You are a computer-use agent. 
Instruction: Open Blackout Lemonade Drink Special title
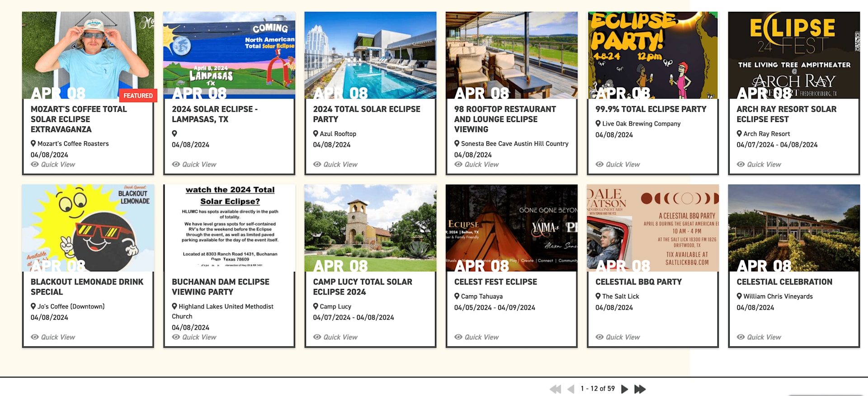pos(87,287)
